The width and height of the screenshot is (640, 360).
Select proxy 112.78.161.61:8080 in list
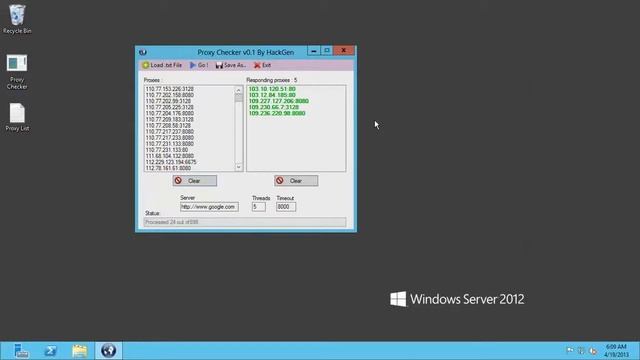[168, 168]
